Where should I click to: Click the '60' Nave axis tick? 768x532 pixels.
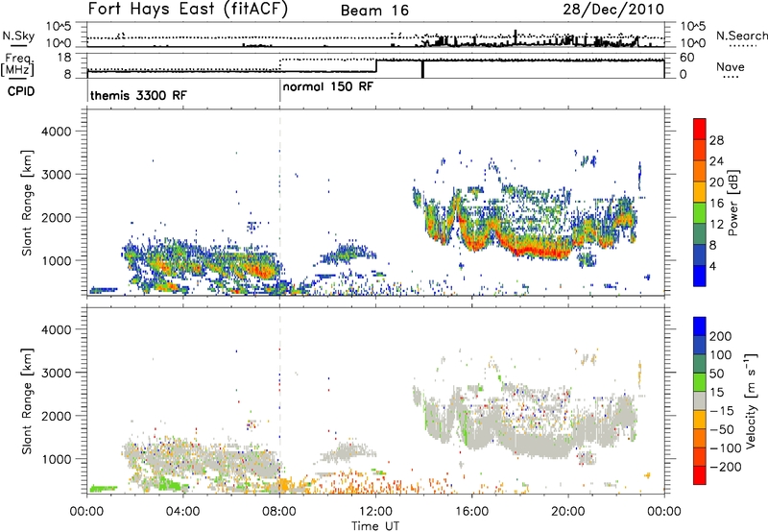(687, 58)
